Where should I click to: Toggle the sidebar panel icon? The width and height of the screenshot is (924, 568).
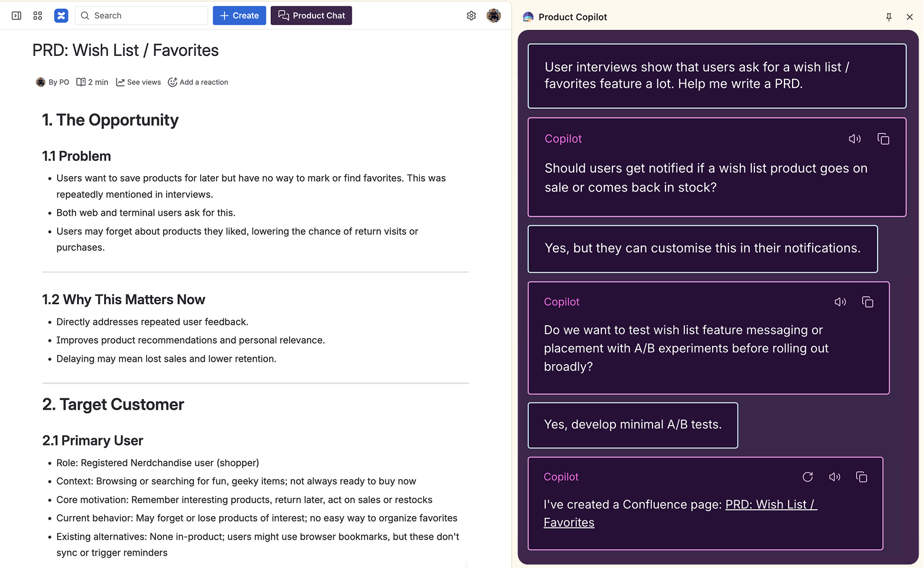(16, 16)
